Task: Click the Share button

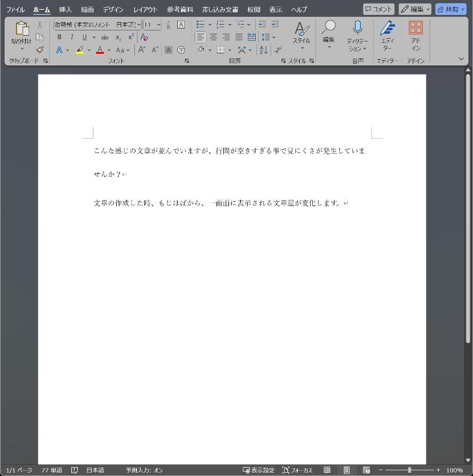Action: (451, 9)
